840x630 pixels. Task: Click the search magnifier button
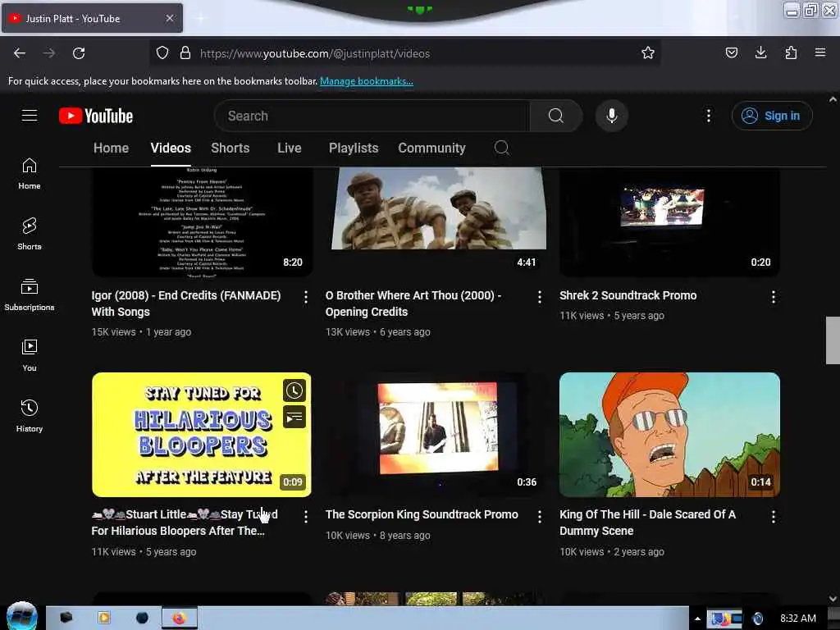[x=556, y=116]
